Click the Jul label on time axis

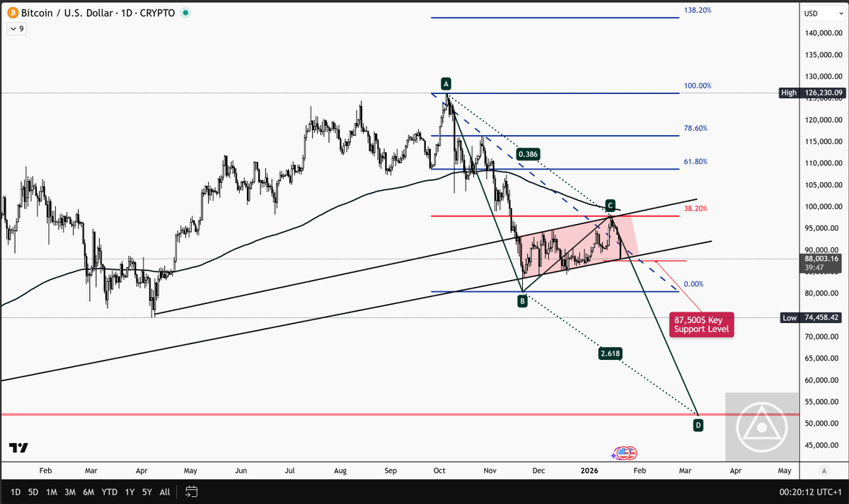[290, 470]
